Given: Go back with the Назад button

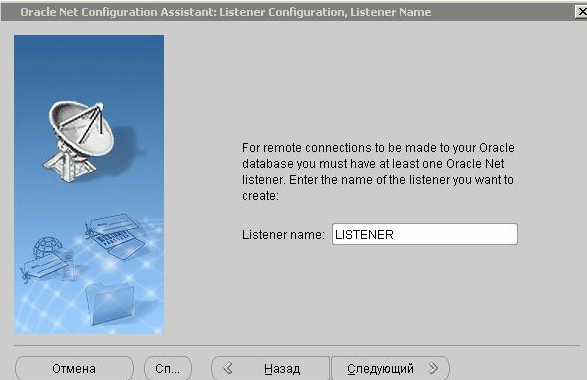Looking at the screenshot, I should 271,368.
